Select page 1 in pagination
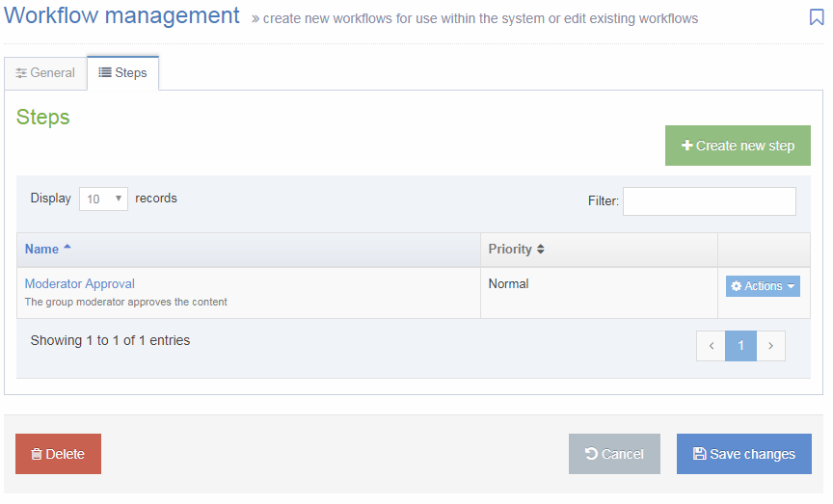The width and height of the screenshot is (833, 504). tap(740, 346)
